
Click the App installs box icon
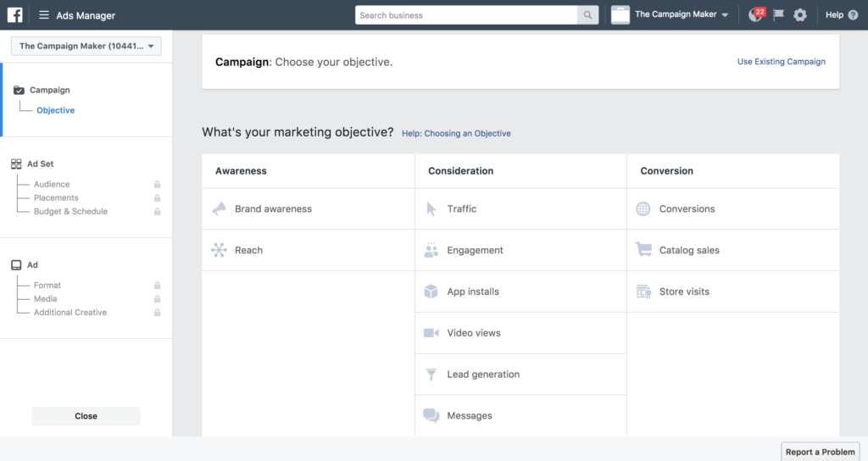click(431, 292)
